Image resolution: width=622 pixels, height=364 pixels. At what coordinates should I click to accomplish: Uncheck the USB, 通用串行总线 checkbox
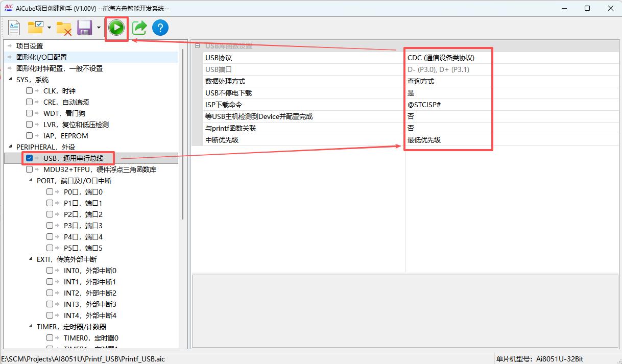point(29,158)
